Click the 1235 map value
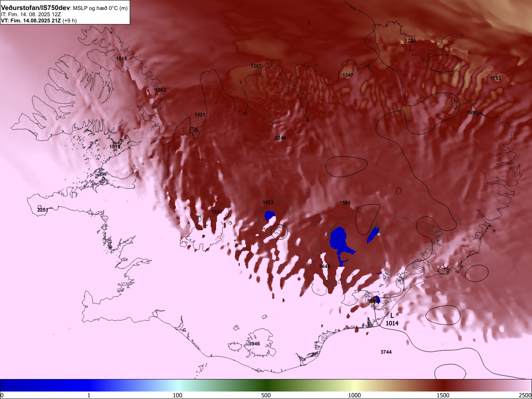The image size is (532, 399). coord(410,41)
